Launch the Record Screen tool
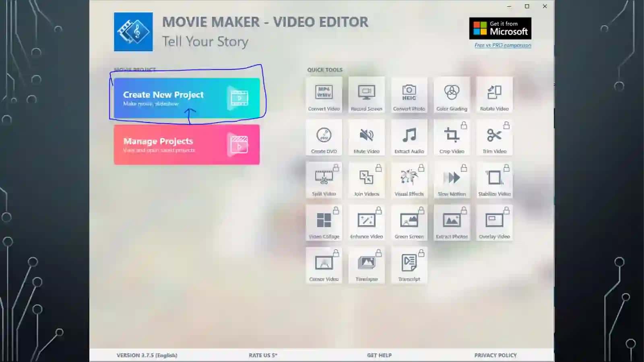 pyautogui.click(x=367, y=95)
